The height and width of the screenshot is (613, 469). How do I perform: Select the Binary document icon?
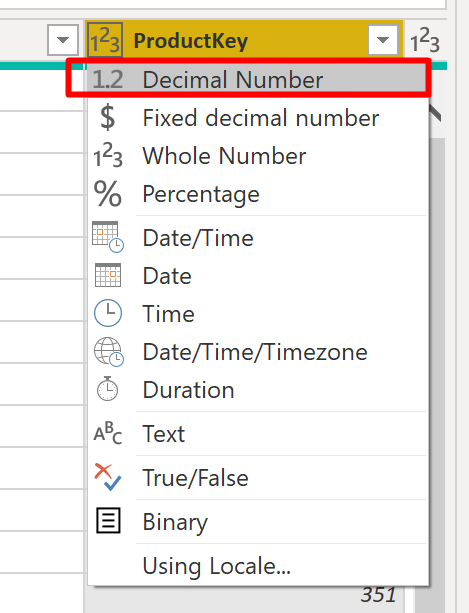coord(108,521)
